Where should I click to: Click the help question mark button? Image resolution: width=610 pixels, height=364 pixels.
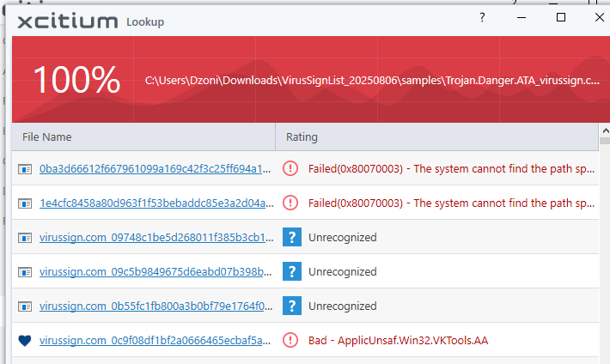482,17
